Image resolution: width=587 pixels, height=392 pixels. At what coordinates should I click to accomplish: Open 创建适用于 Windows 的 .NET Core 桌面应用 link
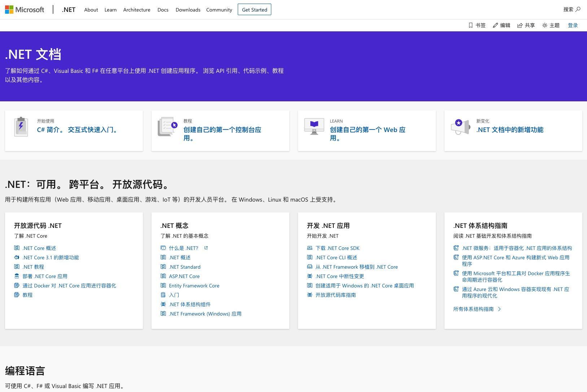(x=365, y=286)
